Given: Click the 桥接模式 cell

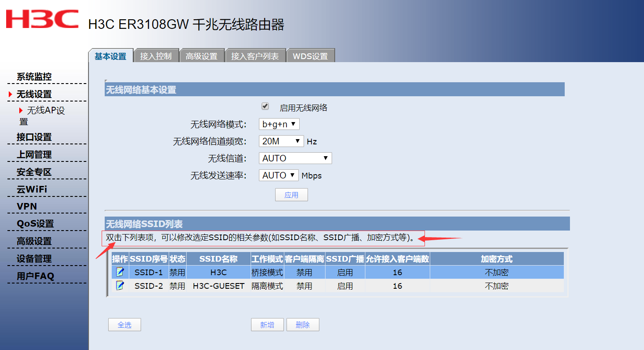Looking at the screenshot, I should [x=267, y=273].
